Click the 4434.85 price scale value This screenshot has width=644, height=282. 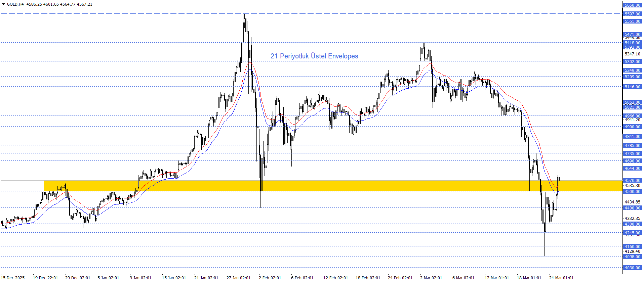click(632, 202)
